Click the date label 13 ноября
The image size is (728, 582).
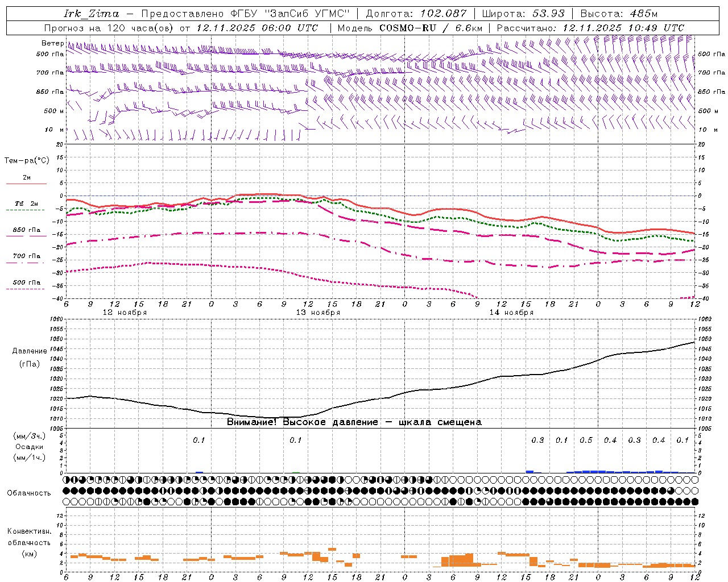[318, 313]
